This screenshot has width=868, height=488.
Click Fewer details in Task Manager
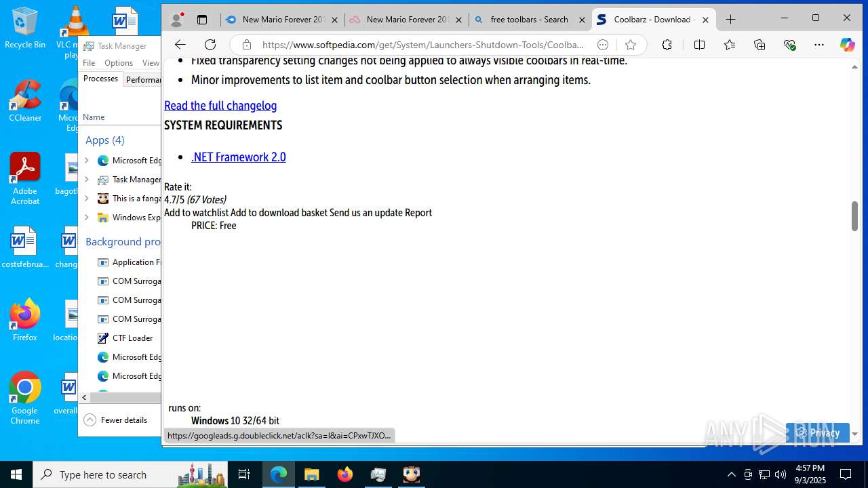point(115,420)
